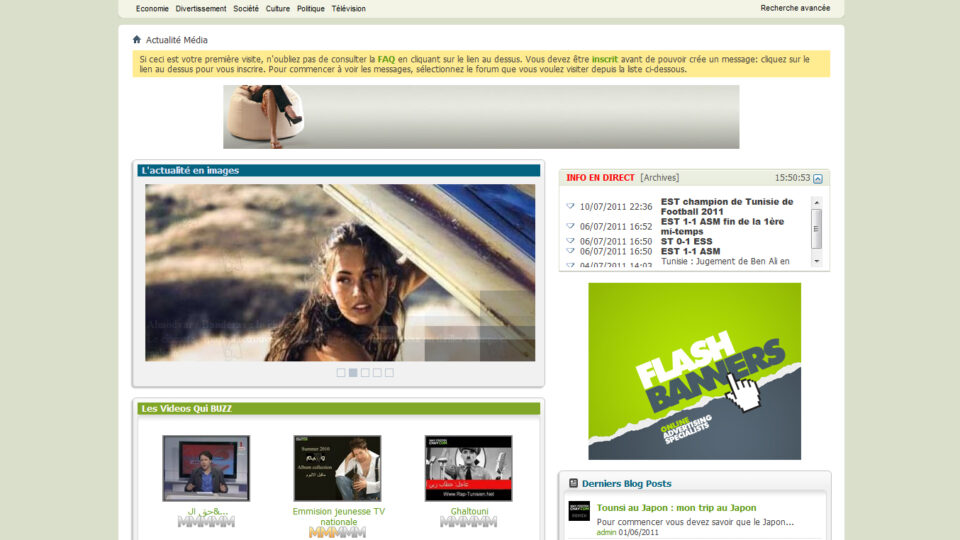Open the Chaplin Ghaltouni video thumbnail
The width and height of the screenshot is (960, 540).
[468, 468]
